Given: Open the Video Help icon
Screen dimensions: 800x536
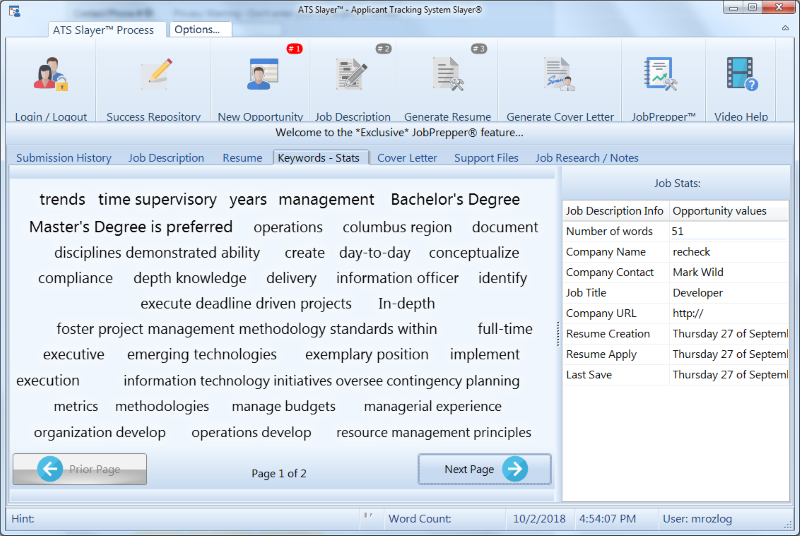Looking at the screenshot, I should [741, 74].
